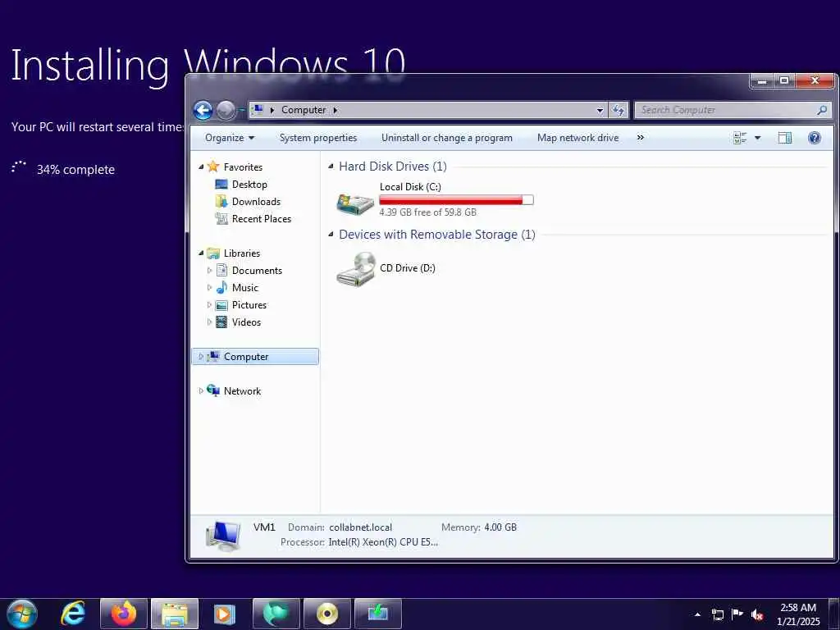Select the Music library
840x630 pixels.
click(244, 288)
